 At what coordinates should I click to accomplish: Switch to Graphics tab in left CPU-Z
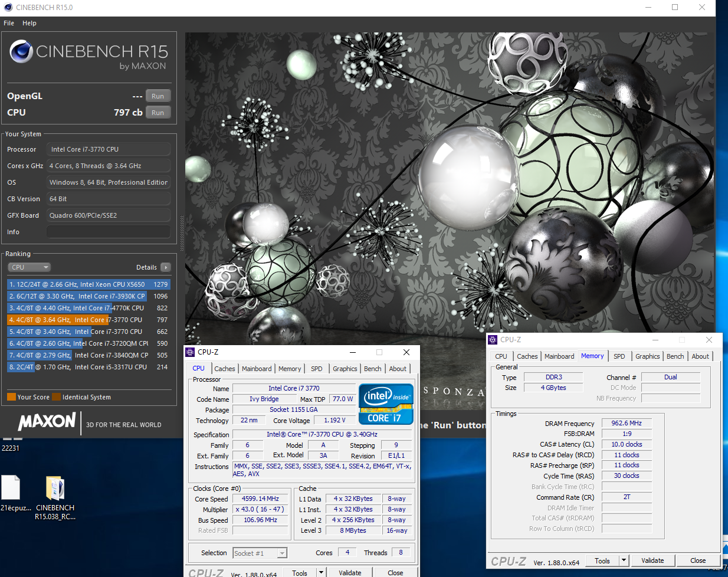[345, 369]
